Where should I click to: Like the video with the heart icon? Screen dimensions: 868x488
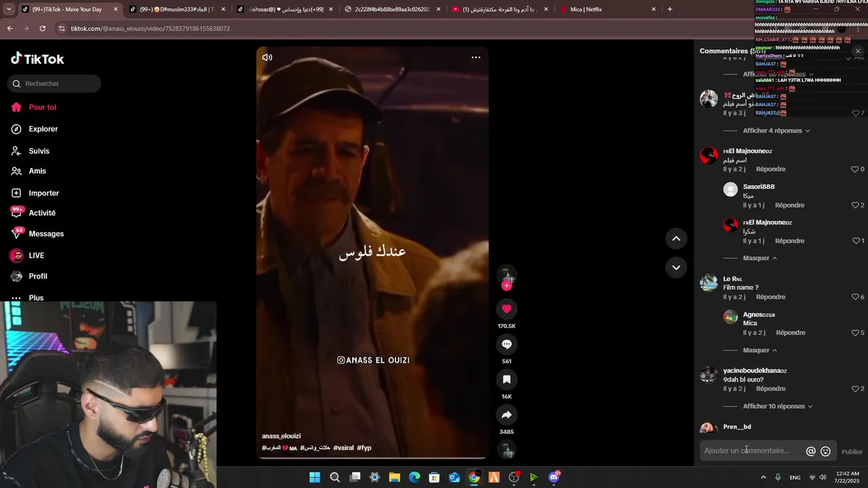(507, 309)
